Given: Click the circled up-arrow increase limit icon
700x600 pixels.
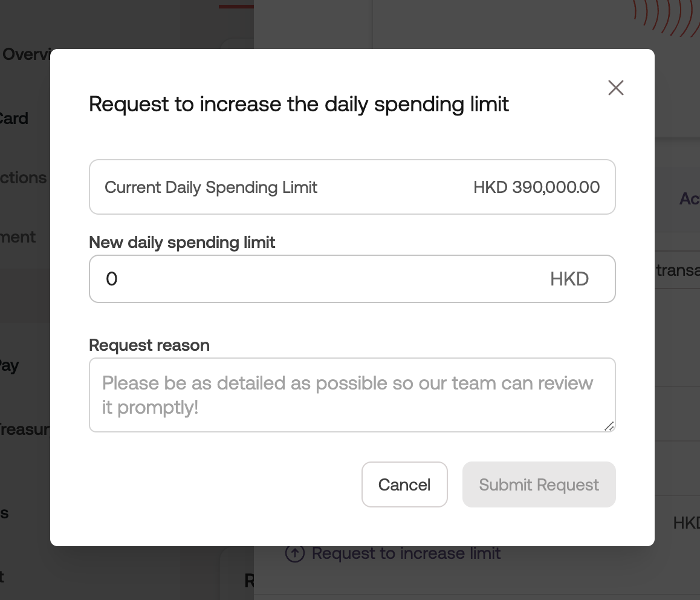Looking at the screenshot, I should click(x=294, y=553).
